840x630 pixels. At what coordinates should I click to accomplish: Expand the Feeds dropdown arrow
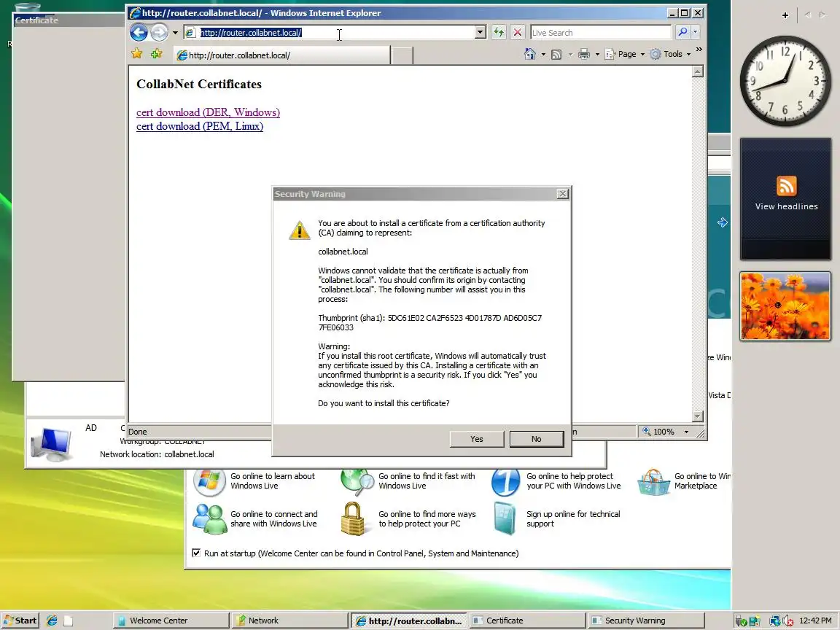point(570,54)
